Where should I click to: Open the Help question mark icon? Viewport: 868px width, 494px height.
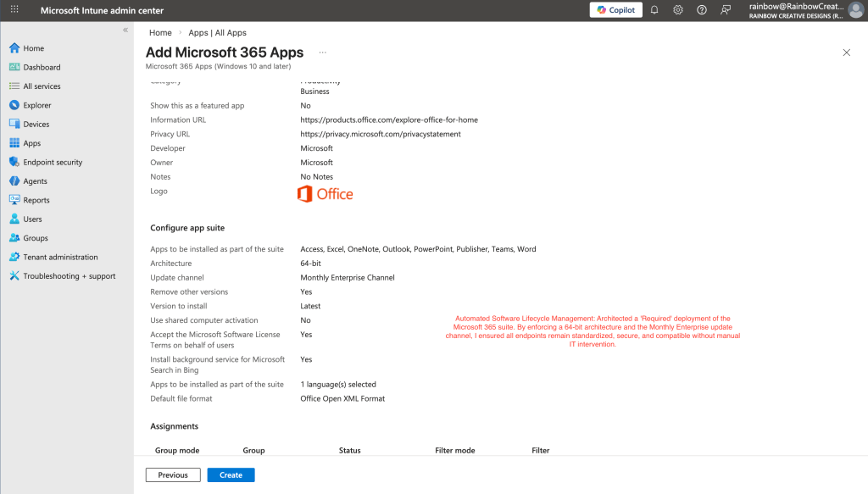(x=702, y=10)
